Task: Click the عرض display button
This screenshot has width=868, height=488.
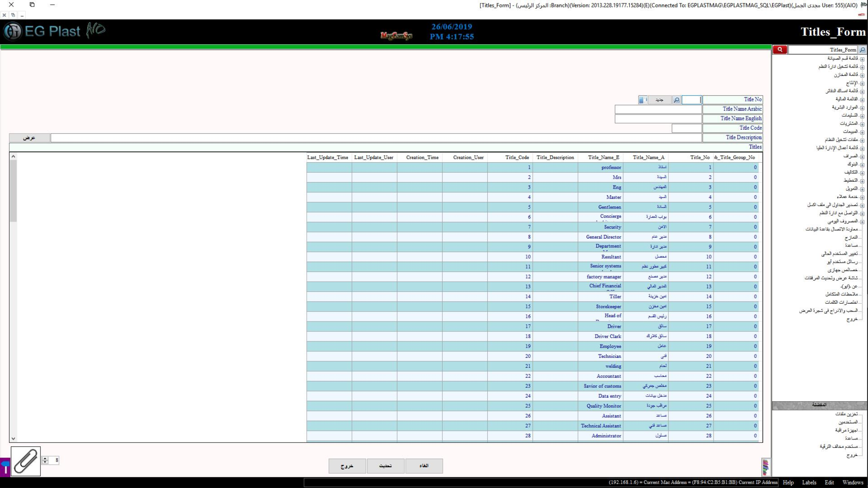Action: (x=30, y=138)
